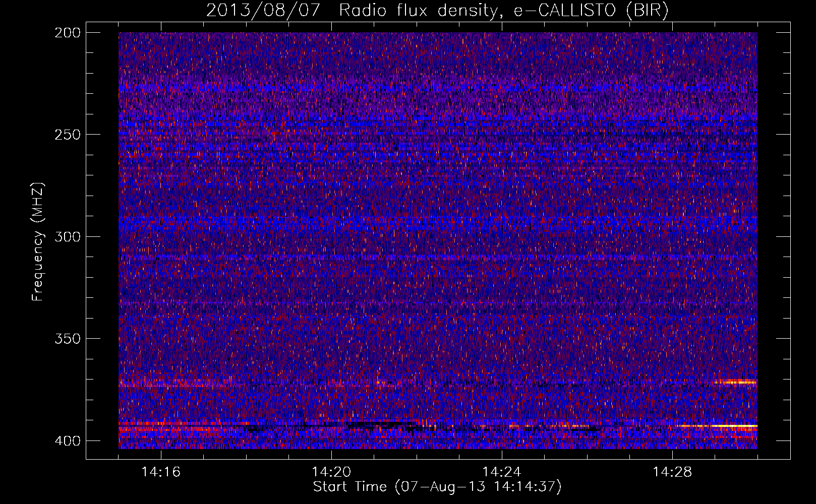Click the 14:16 time tick label

point(161,472)
